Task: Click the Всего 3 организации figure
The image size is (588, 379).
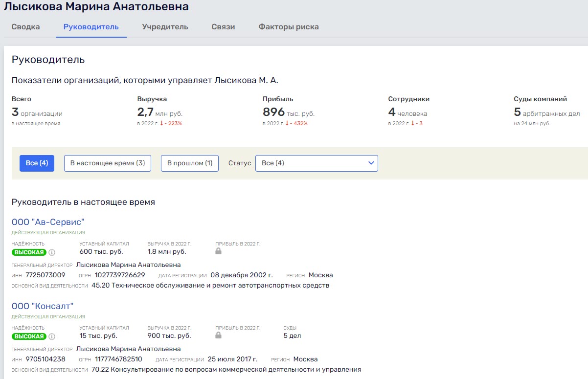Action: [x=37, y=113]
